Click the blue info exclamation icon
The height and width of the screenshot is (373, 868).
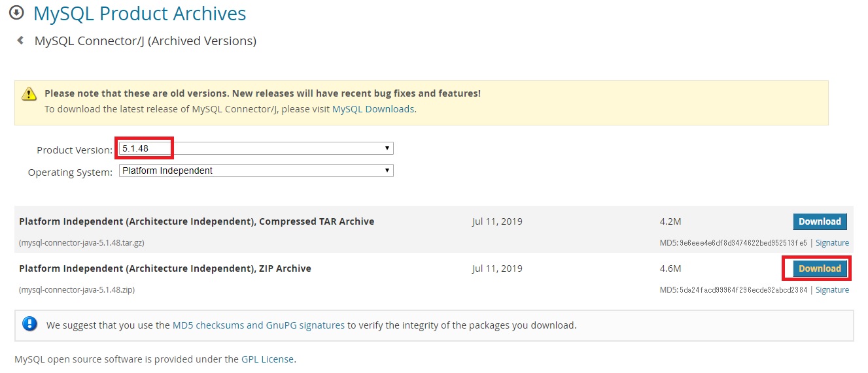(x=29, y=324)
